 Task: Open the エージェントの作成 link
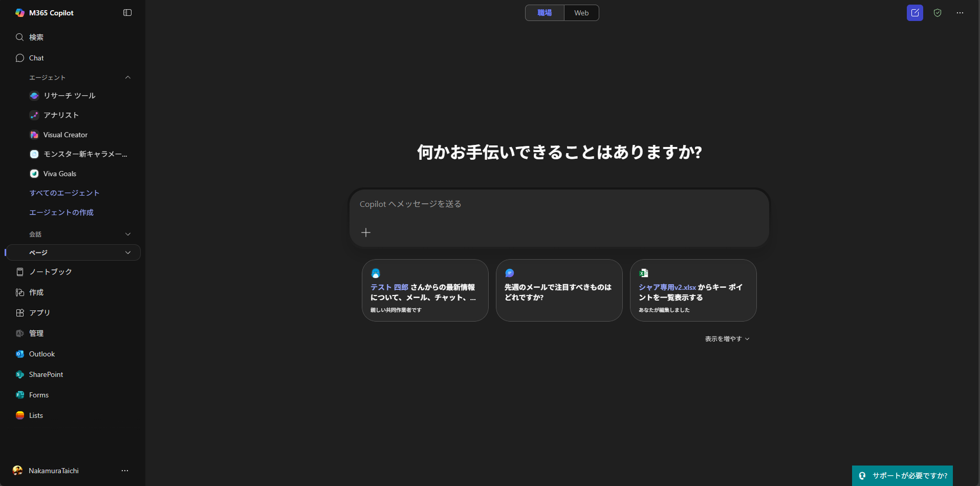(61, 213)
